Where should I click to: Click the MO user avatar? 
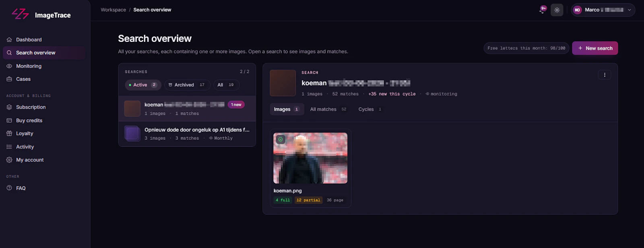click(578, 10)
